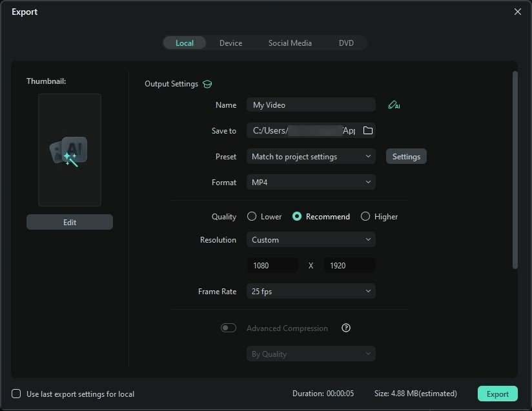Open the Preset dropdown
532x411 pixels.
point(311,157)
